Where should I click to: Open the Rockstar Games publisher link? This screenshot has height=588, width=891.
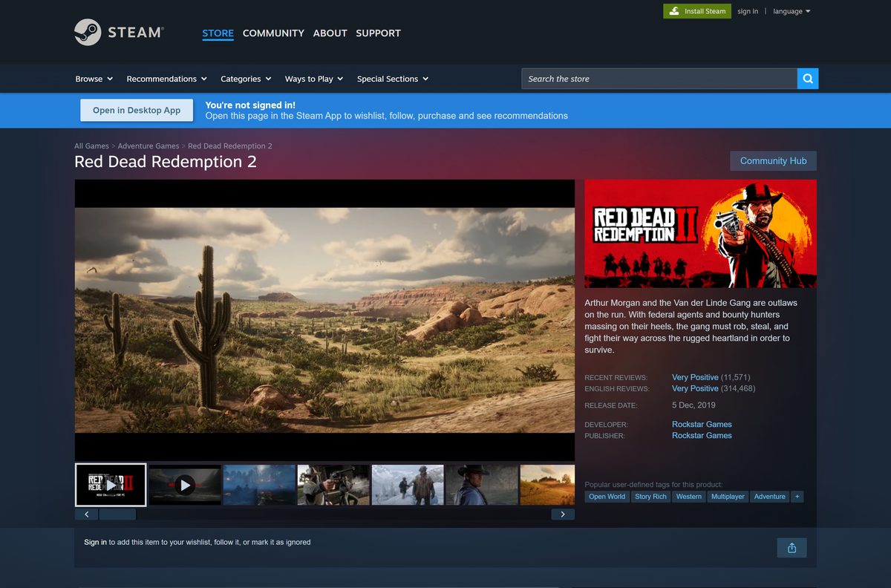point(702,436)
